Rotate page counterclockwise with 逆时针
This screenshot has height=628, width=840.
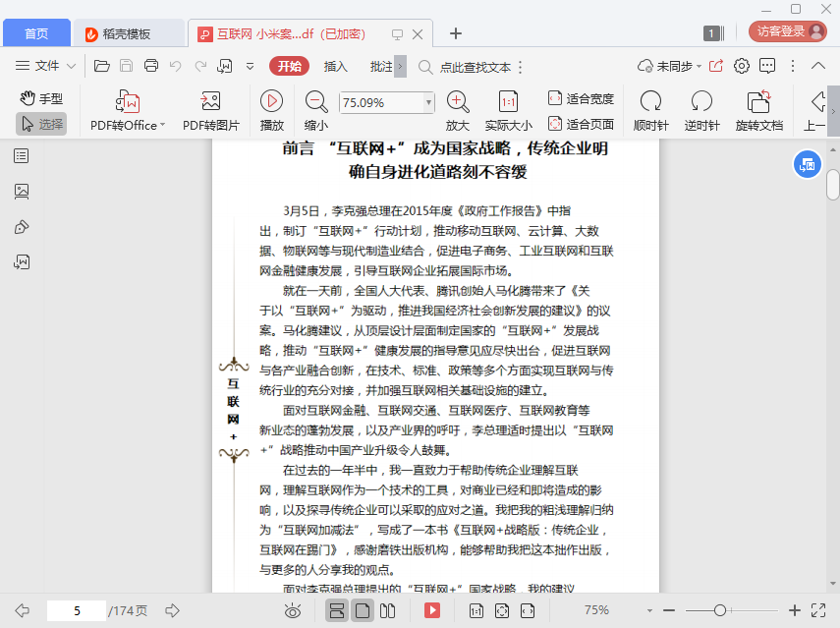701,101
